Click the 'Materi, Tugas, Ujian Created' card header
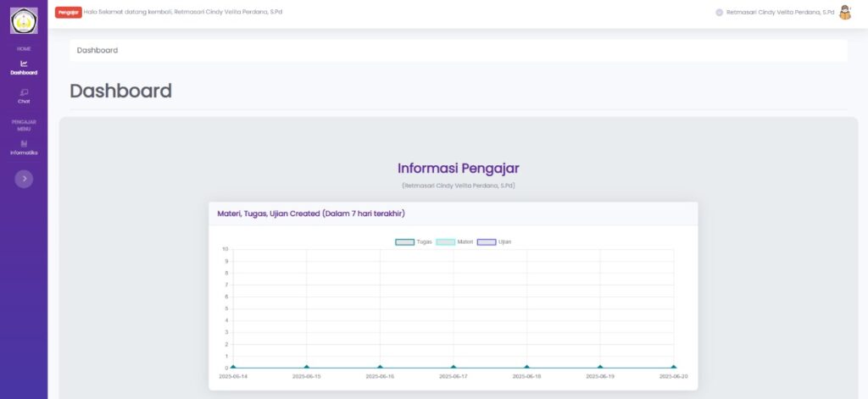868x399 pixels. pyautogui.click(x=453, y=213)
